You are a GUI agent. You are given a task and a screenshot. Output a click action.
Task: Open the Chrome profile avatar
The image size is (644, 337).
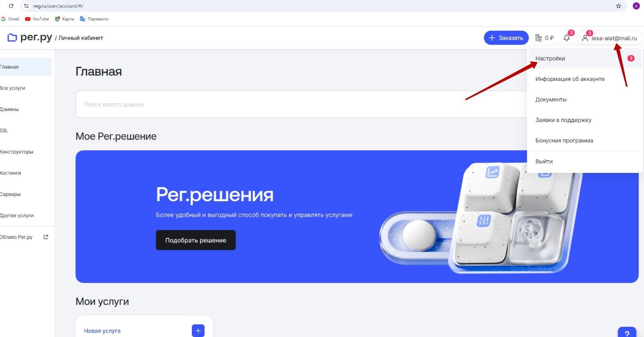point(636,6)
